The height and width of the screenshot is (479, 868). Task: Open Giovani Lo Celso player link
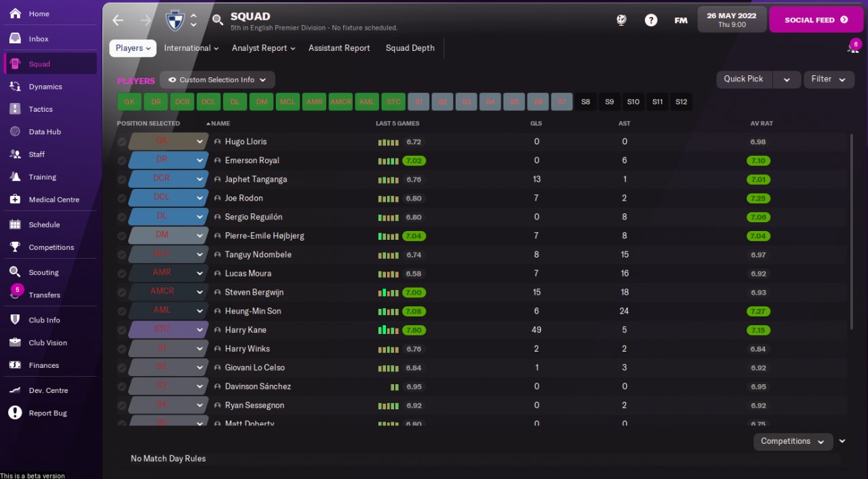pos(254,368)
